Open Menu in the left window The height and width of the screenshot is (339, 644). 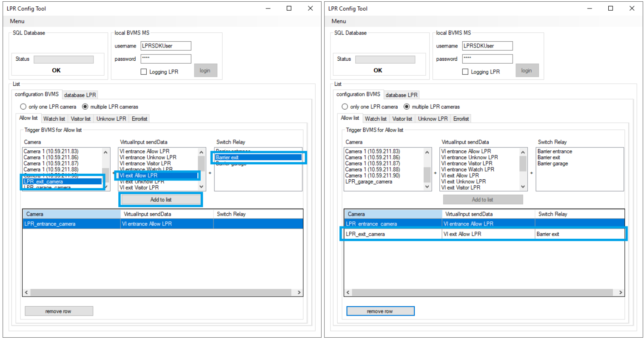(17, 21)
